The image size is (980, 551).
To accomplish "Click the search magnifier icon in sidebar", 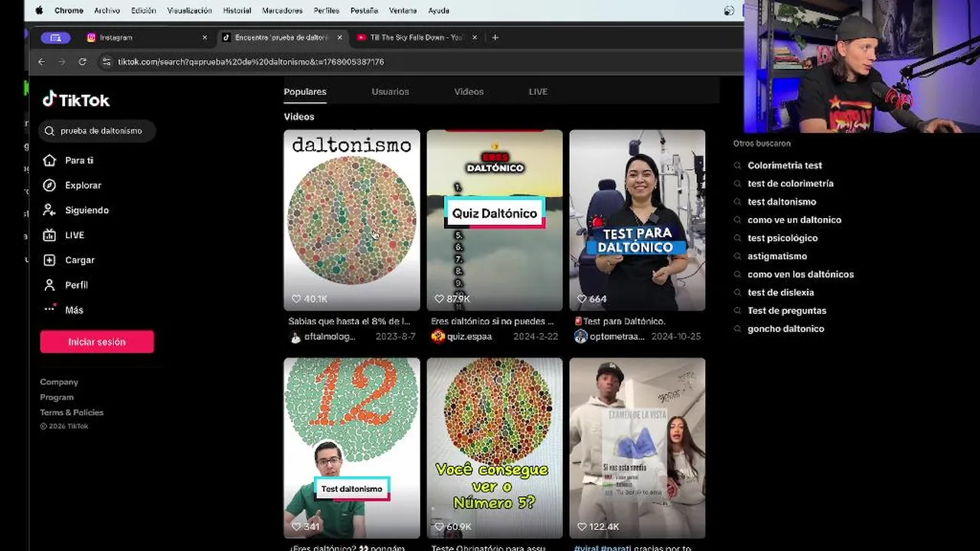I will pyautogui.click(x=50, y=131).
